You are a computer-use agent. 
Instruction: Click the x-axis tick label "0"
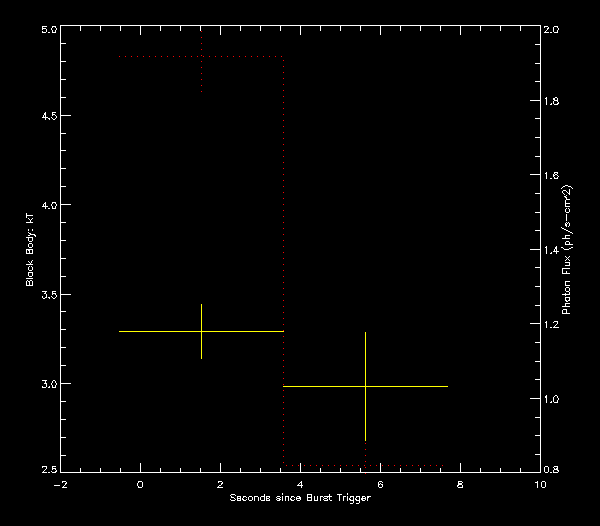click(x=140, y=484)
